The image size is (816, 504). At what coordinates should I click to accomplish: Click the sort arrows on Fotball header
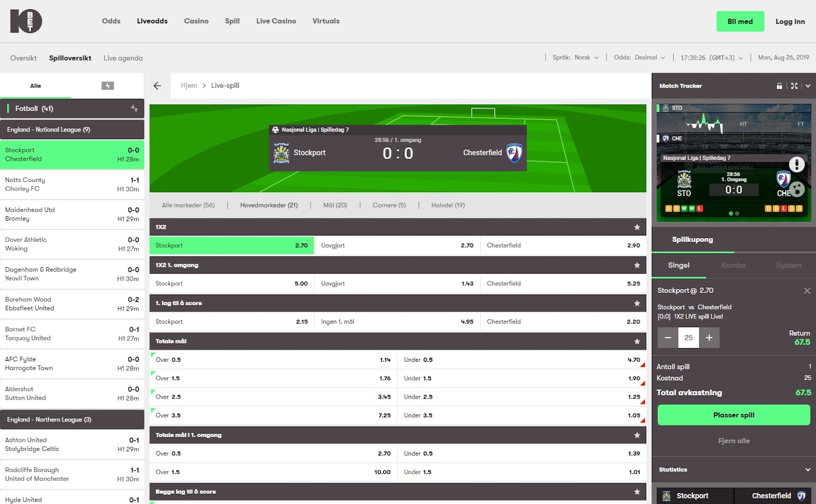tap(134, 108)
